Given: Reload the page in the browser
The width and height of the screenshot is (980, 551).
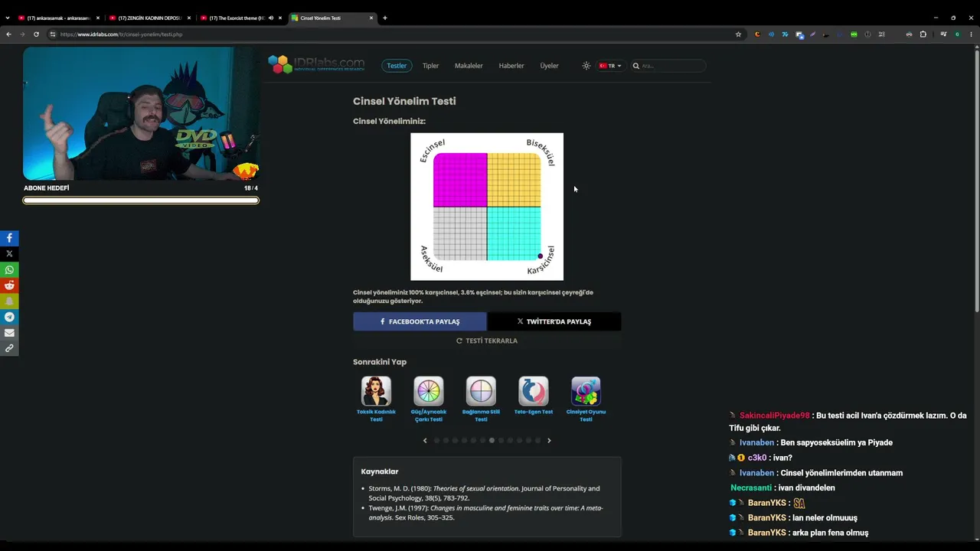Looking at the screenshot, I should click(x=36, y=34).
